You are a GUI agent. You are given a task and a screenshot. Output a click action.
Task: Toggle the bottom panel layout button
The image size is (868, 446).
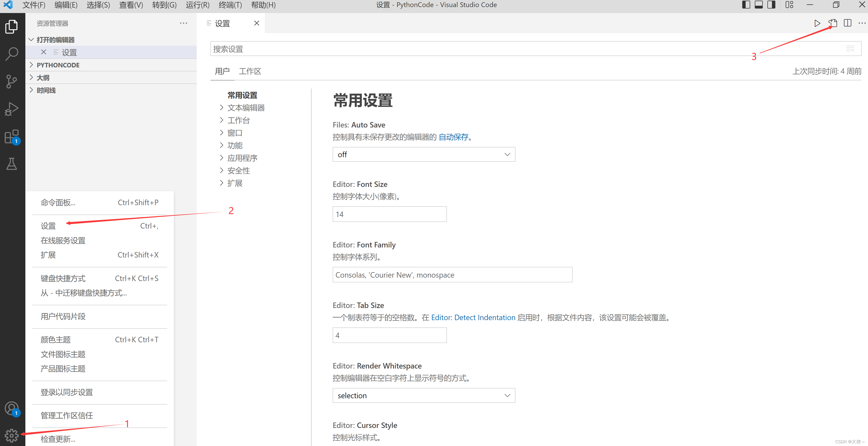(759, 5)
